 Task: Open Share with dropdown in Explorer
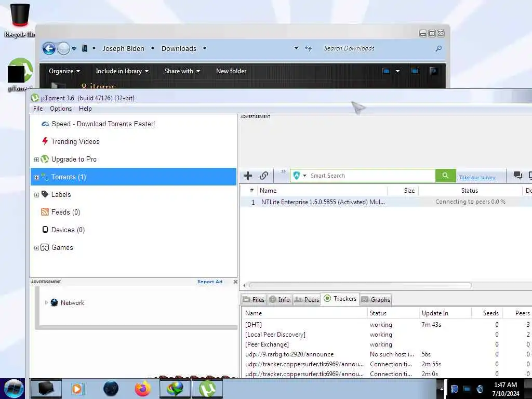click(x=182, y=71)
